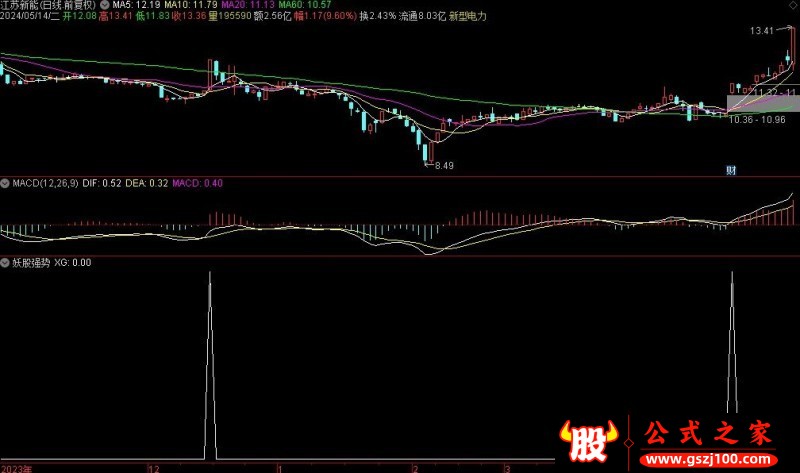
Task: Select the MA60: 10.57 moving average label
Action: pos(288,5)
